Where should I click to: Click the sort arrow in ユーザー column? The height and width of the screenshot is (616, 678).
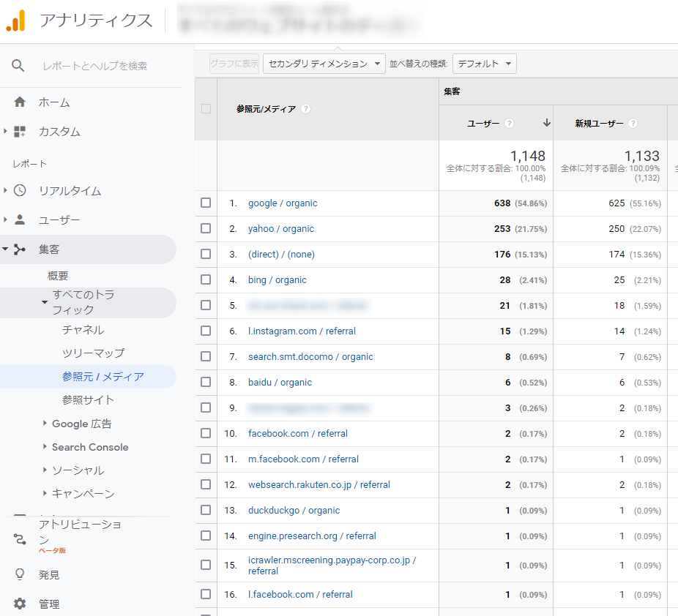tap(546, 123)
